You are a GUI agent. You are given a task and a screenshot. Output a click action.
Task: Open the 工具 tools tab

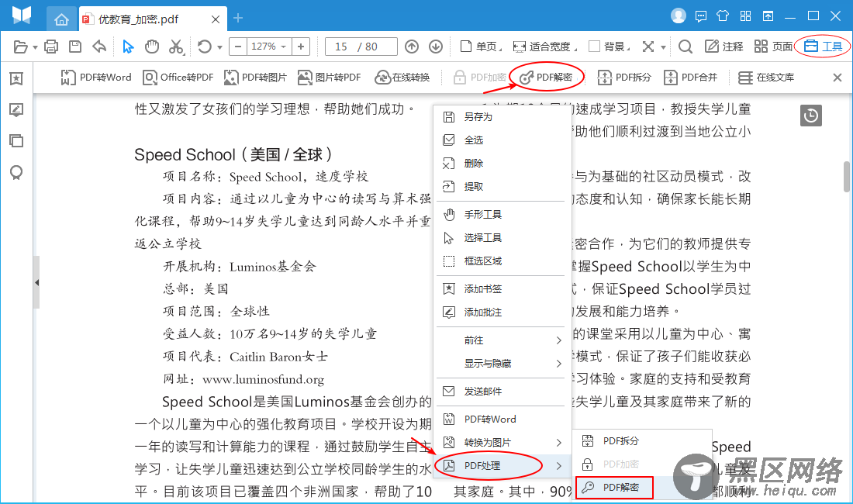tap(823, 47)
